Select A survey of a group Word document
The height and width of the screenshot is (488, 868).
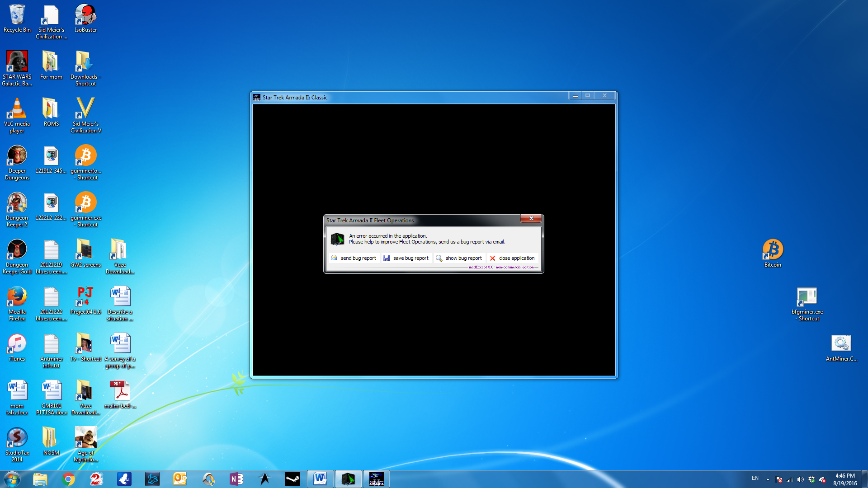[x=120, y=350]
